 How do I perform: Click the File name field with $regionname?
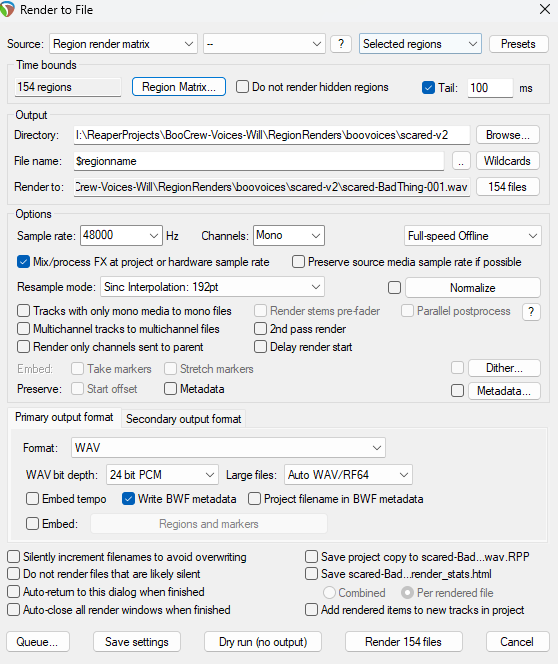pos(259,161)
